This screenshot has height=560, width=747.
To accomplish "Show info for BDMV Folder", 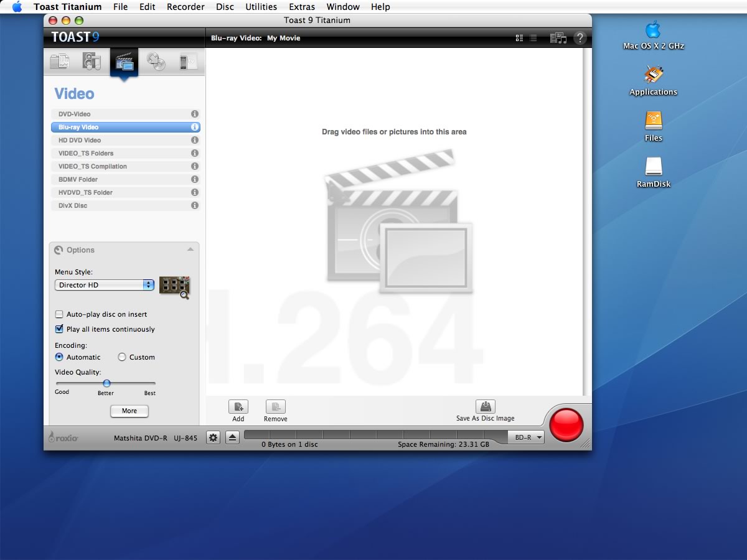I will (x=195, y=179).
